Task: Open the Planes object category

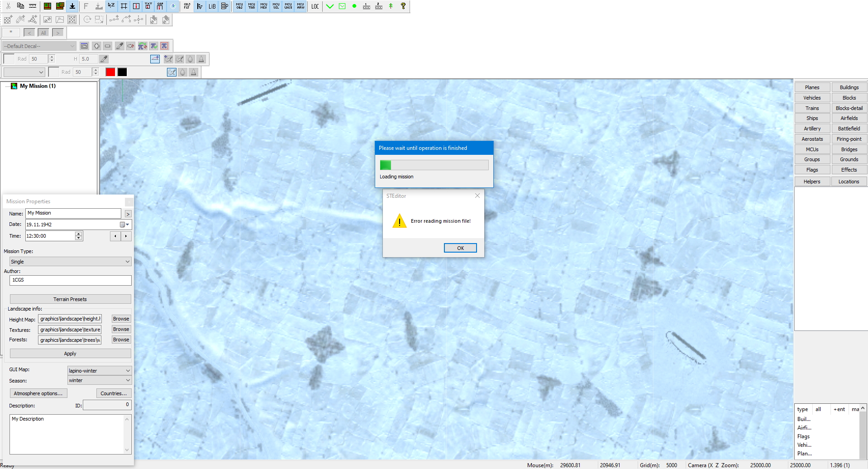Action: click(812, 87)
